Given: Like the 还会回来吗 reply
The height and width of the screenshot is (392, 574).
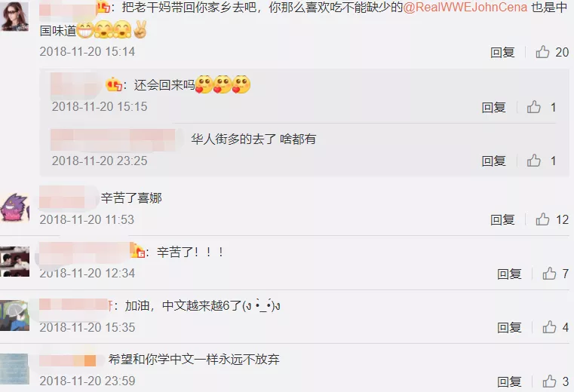Looking at the screenshot, I should (534, 107).
